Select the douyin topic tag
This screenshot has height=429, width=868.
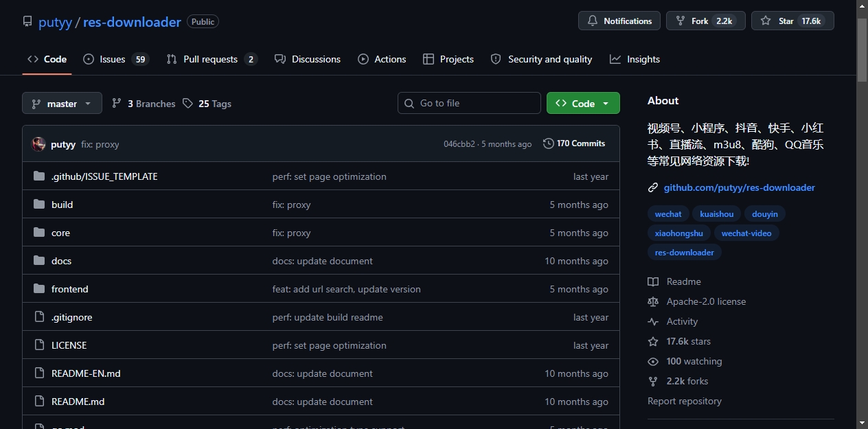pos(765,214)
